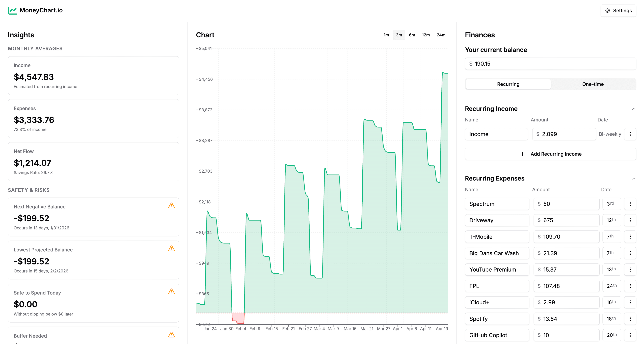The image size is (644, 344).
Task: Click the warning icon on Buffer Needed
Action: pos(171,334)
